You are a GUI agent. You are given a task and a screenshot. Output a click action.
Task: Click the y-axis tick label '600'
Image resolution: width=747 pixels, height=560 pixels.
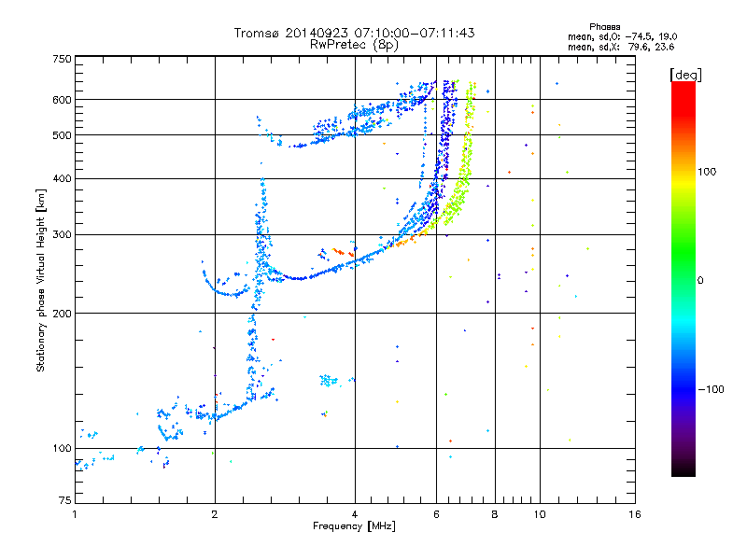click(x=63, y=100)
